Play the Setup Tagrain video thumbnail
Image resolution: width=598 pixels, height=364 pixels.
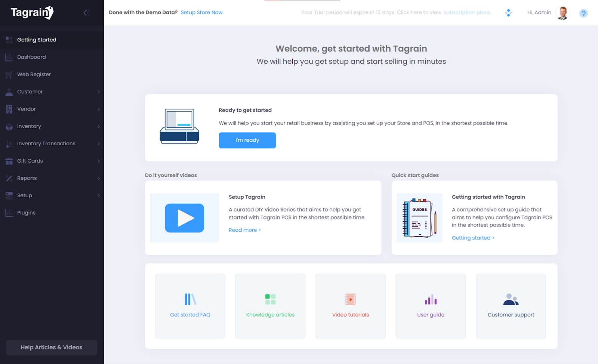tap(185, 218)
